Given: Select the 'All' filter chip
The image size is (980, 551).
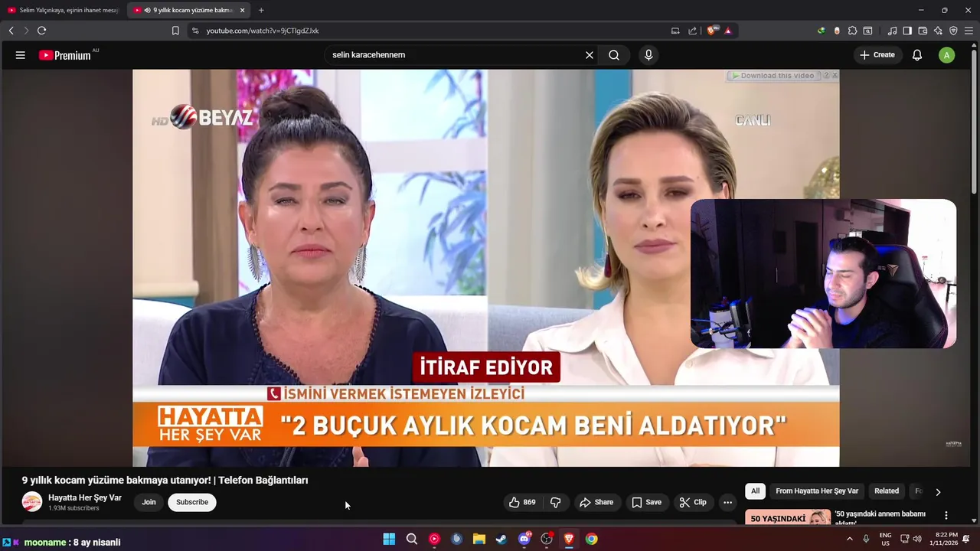Looking at the screenshot, I should pos(755,491).
